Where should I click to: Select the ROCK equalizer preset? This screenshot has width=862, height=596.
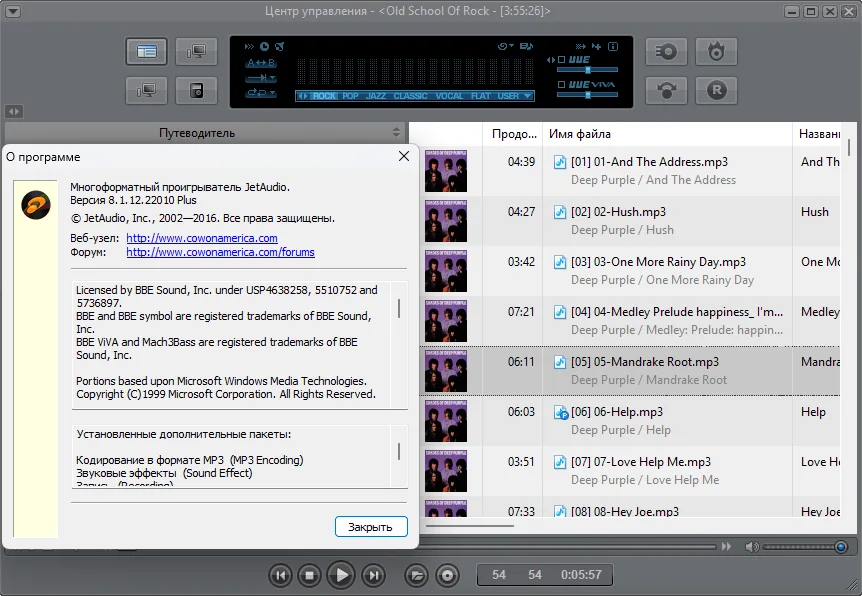324,96
